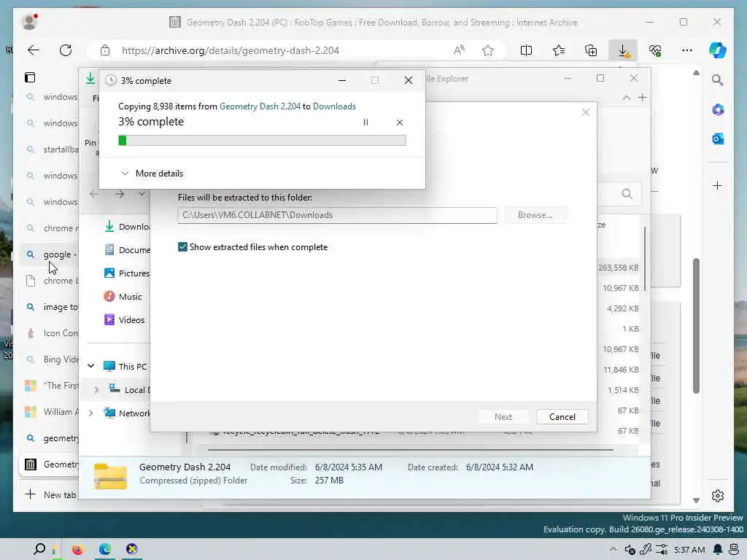This screenshot has height=560, width=747.
Task: Open Microsoft Edge from the taskbar
Action: pyautogui.click(x=105, y=550)
